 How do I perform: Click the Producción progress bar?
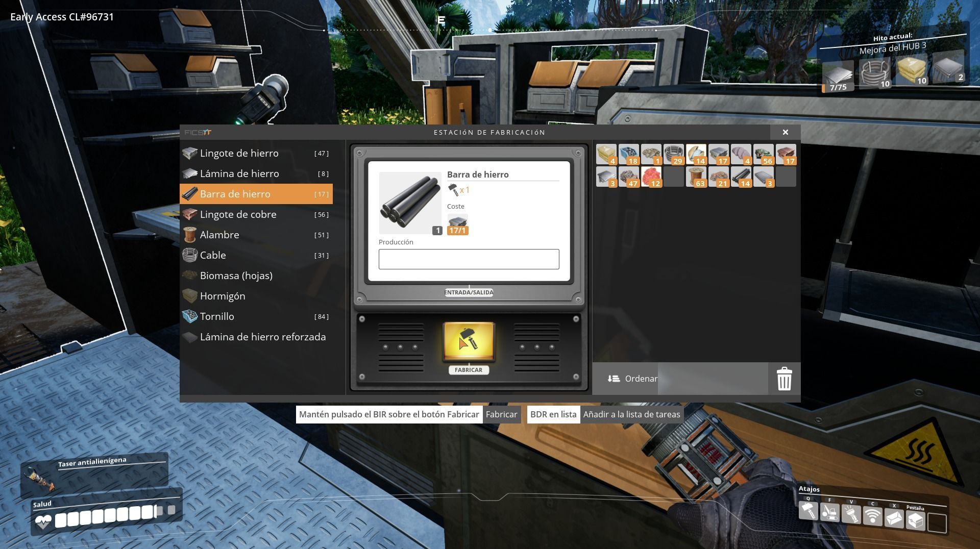click(469, 259)
